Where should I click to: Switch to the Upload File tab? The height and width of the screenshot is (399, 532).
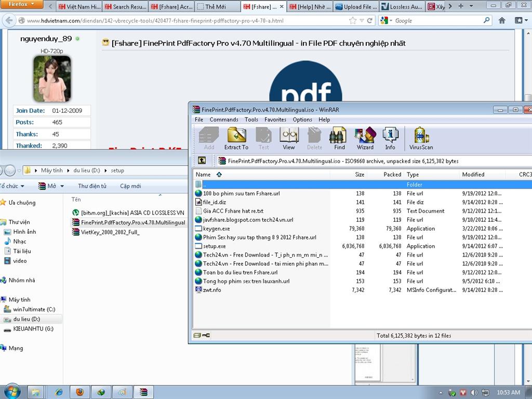[356, 6]
